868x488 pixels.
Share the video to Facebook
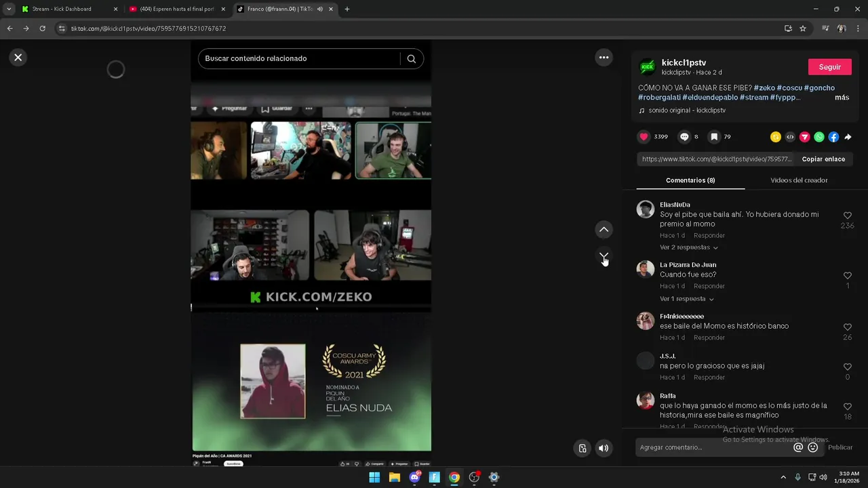point(833,137)
